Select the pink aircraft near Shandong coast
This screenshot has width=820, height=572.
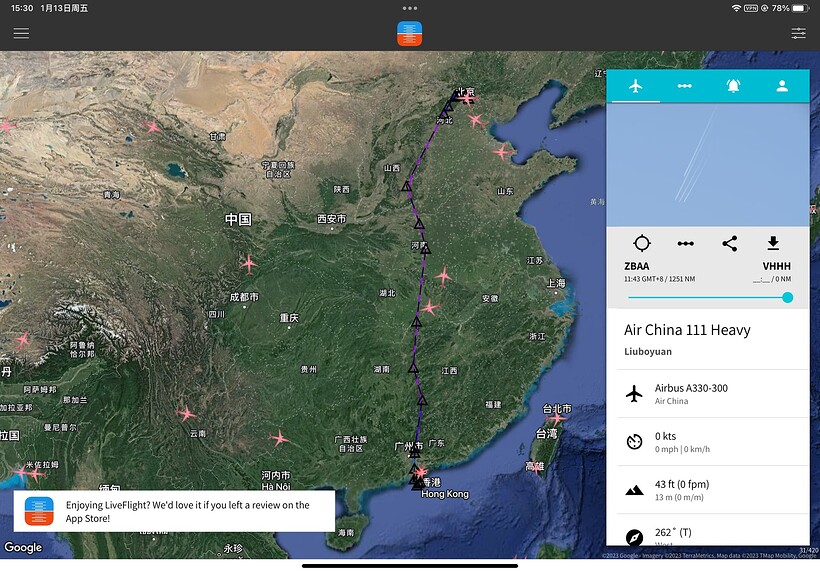click(503, 152)
